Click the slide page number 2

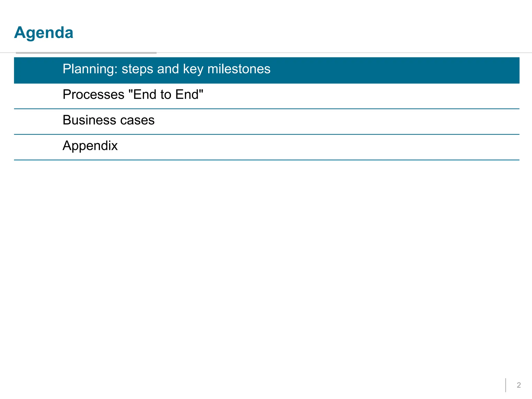point(519,385)
